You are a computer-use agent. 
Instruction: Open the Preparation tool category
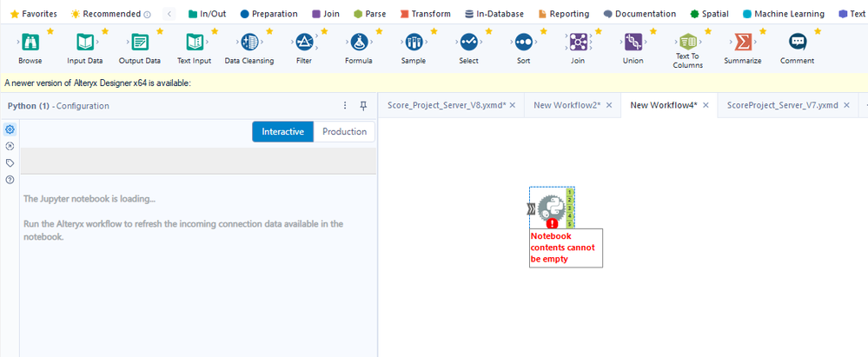click(269, 14)
